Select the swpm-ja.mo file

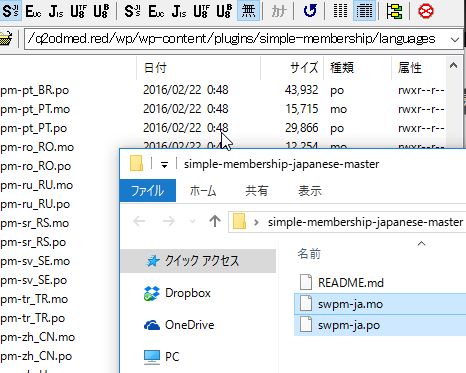tap(380, 304)
